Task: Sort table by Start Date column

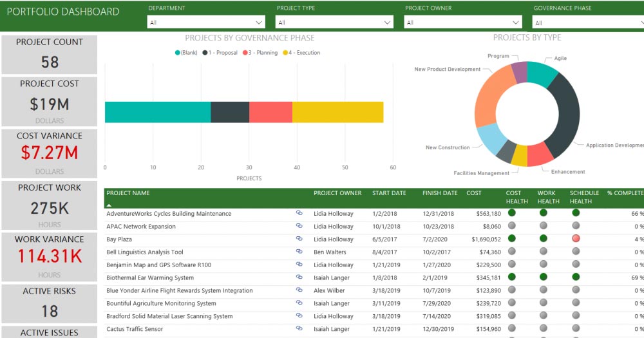Action: [389, 193]
